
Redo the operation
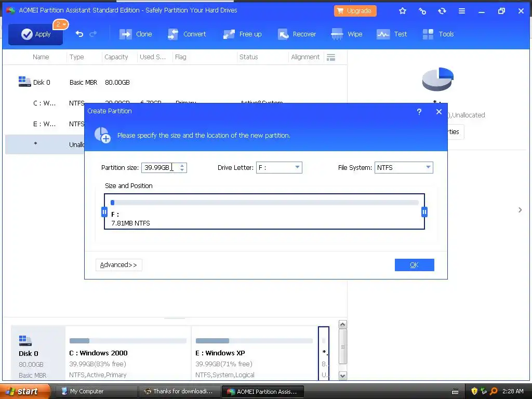[x=93, y=34]
